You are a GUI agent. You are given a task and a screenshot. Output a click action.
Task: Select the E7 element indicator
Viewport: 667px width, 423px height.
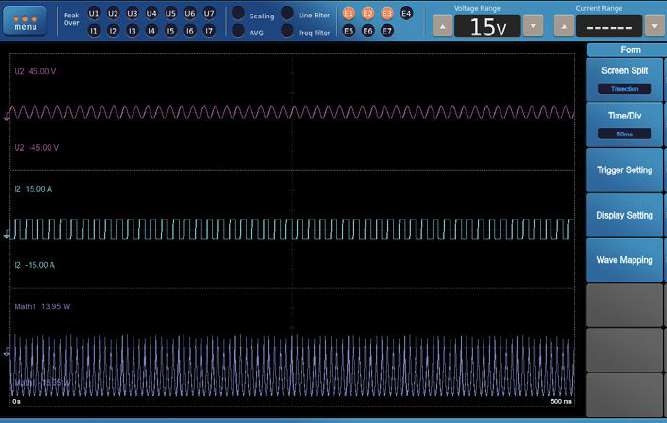point(387,31)
